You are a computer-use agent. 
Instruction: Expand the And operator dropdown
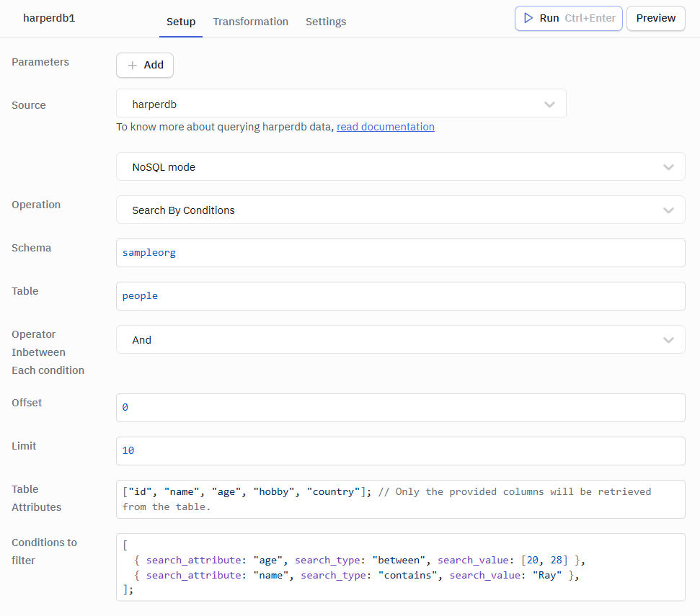pos(400,339)
